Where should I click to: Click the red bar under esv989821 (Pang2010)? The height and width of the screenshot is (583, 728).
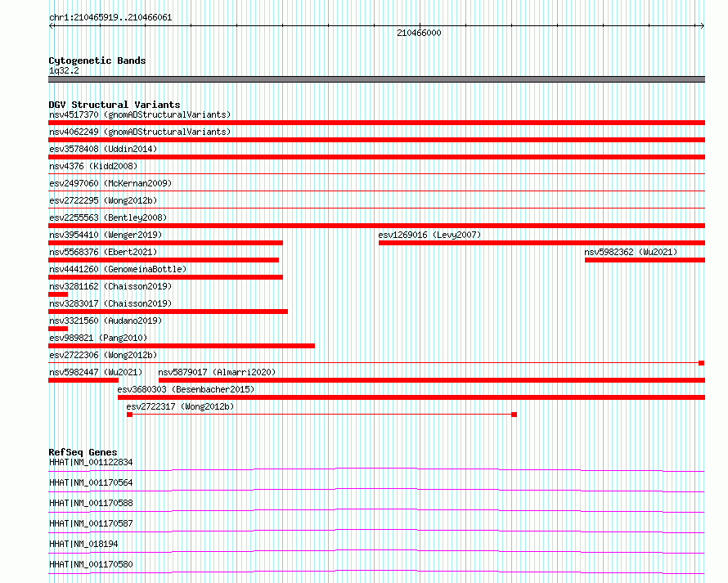pyautogui.click(x=182, y=346)
